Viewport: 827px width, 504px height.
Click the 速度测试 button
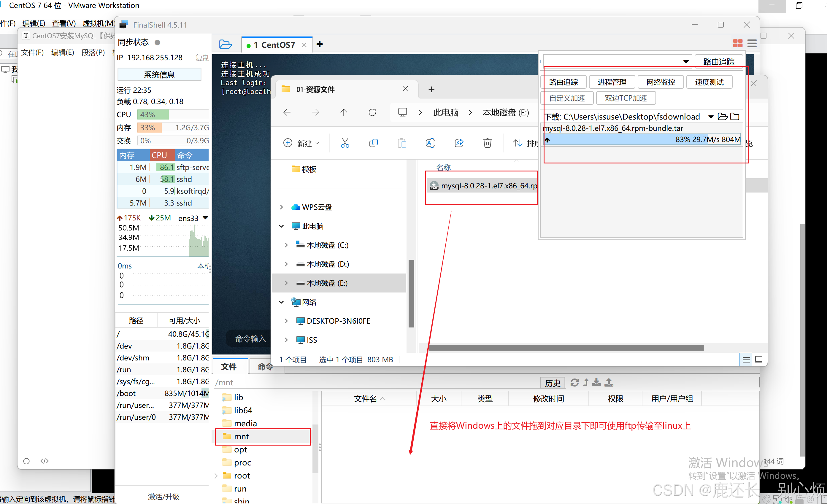tap(709, 82)
